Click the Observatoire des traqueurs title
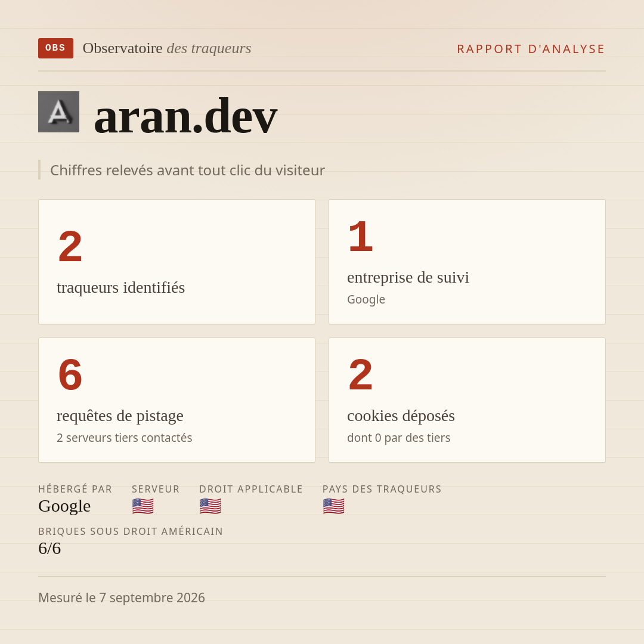This screenshot has height=644, width=644. [x=167, y=48]
